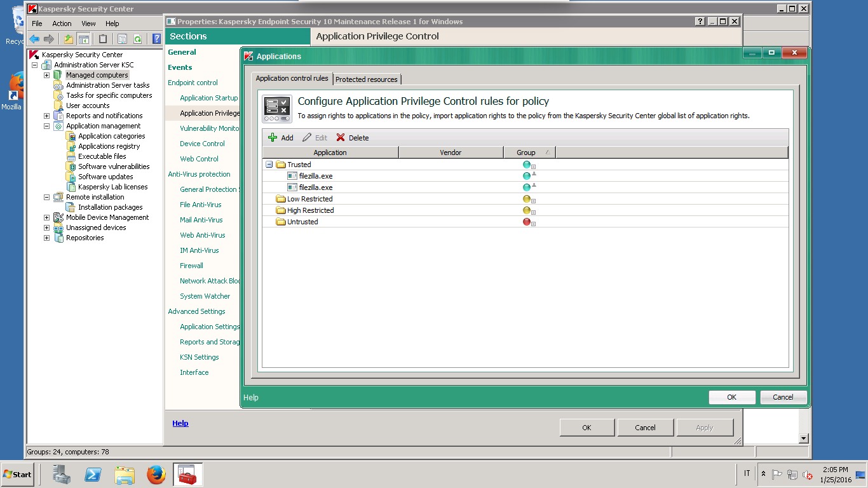Open Windows PowerShell from the taskbar

pos(93,475)
